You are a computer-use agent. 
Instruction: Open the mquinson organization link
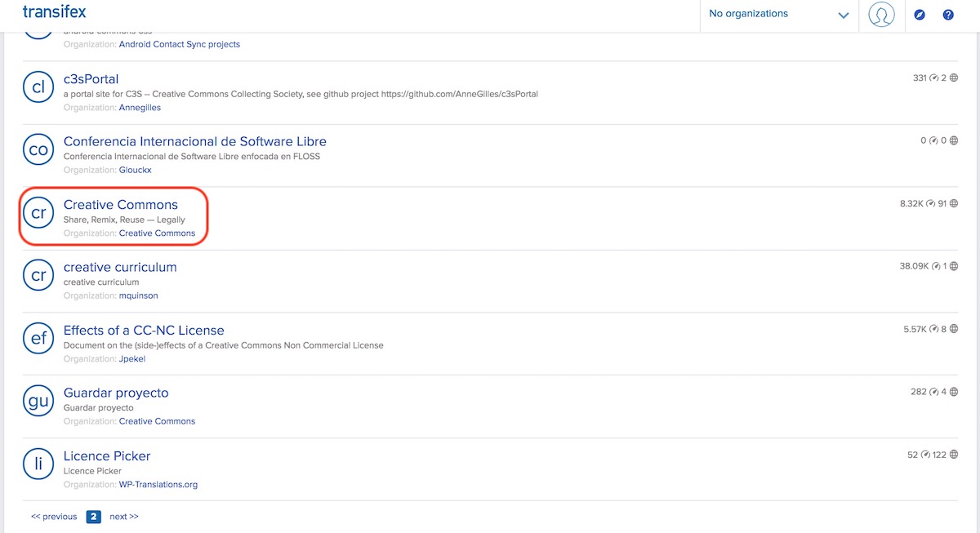[x=138, y=295]
